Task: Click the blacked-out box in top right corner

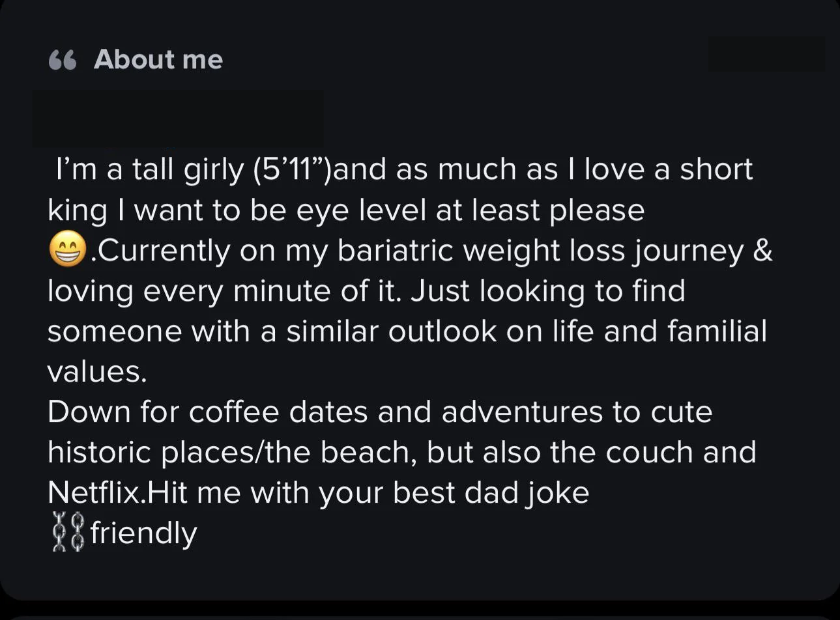Action: point(766,54)
